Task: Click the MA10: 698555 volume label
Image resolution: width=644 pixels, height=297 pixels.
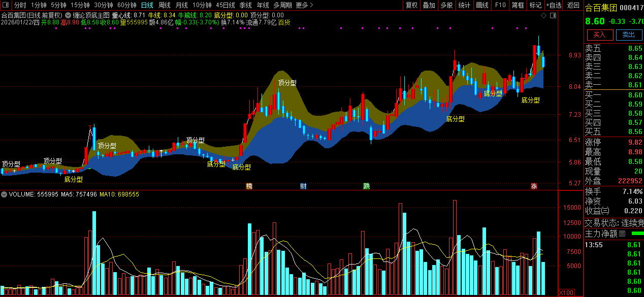Action: click(x=119, y=194)
